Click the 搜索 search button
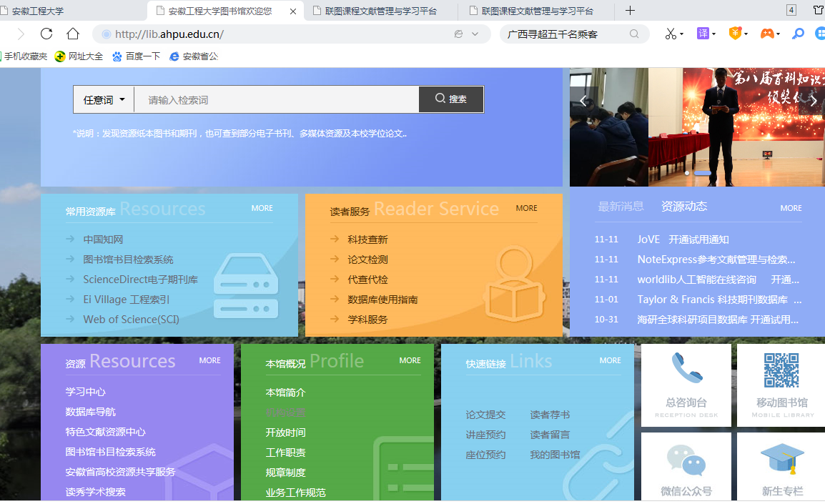This screenshot has height=504, width=825. pos(451,99)
